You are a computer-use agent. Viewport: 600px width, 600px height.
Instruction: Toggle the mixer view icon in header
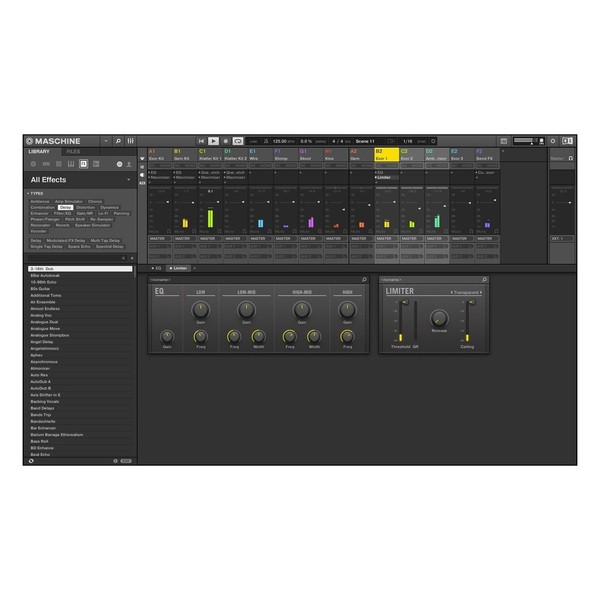click(130, 141)
